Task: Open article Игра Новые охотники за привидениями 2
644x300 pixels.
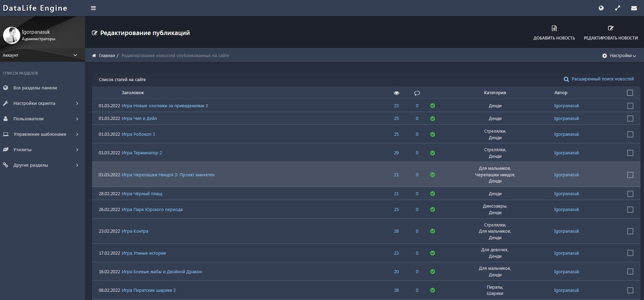Action: [165, 106]
